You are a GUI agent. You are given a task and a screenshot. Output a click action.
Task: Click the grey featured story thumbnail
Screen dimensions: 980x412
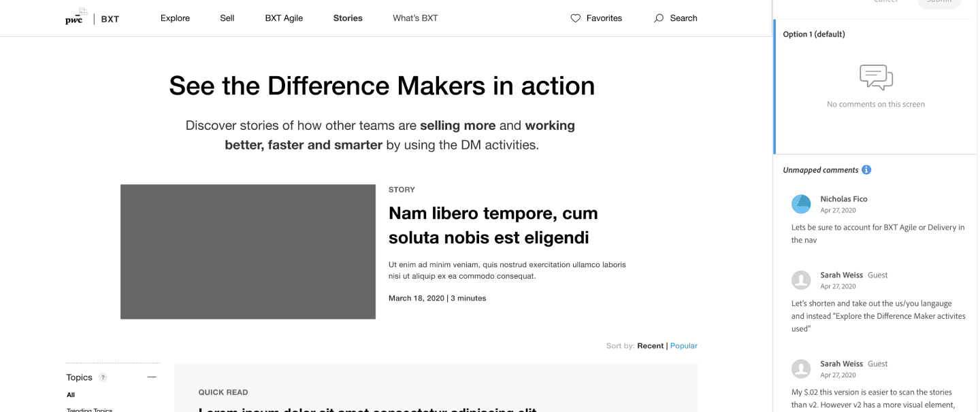point(248,252)
